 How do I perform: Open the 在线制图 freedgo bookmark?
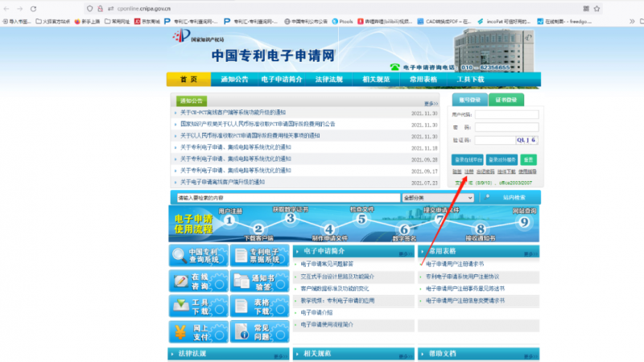click(564, 22)
